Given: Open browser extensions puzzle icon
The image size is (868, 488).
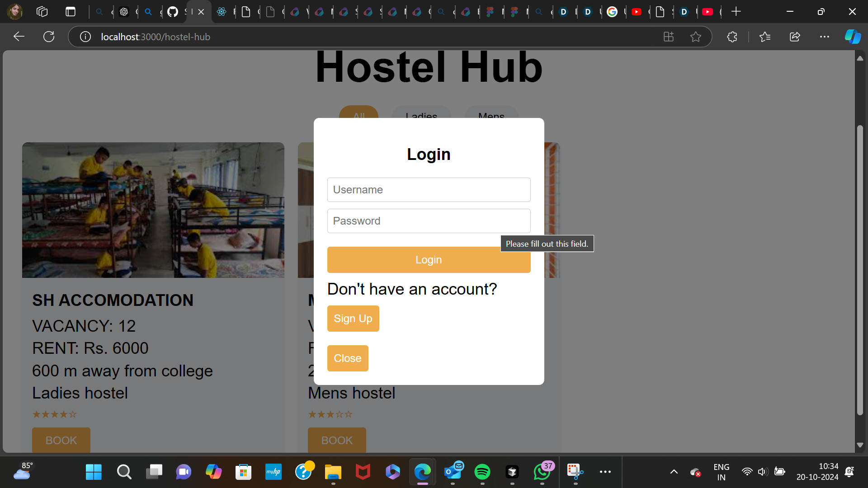Looking at the screenshot, I should coord(732,37).
